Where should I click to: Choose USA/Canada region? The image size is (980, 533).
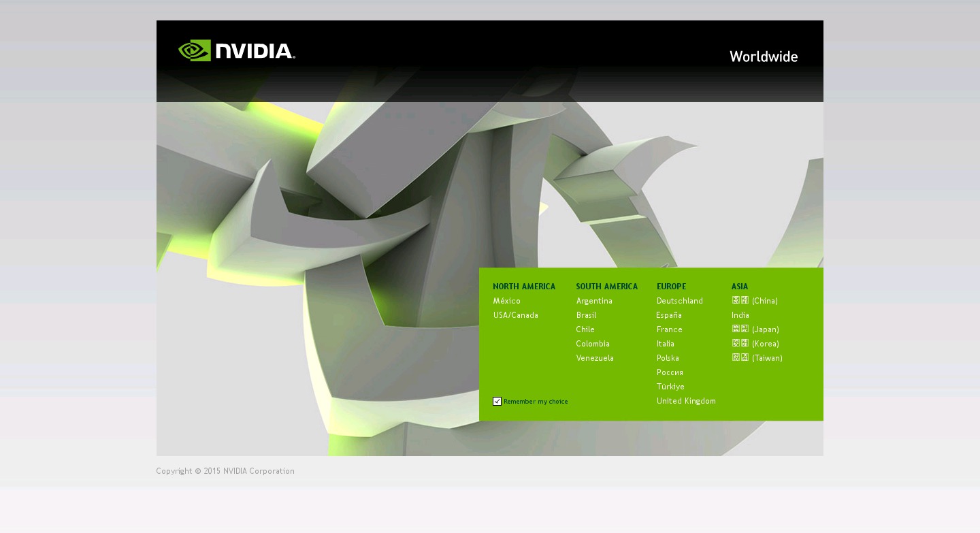click(x=515, y=315)
